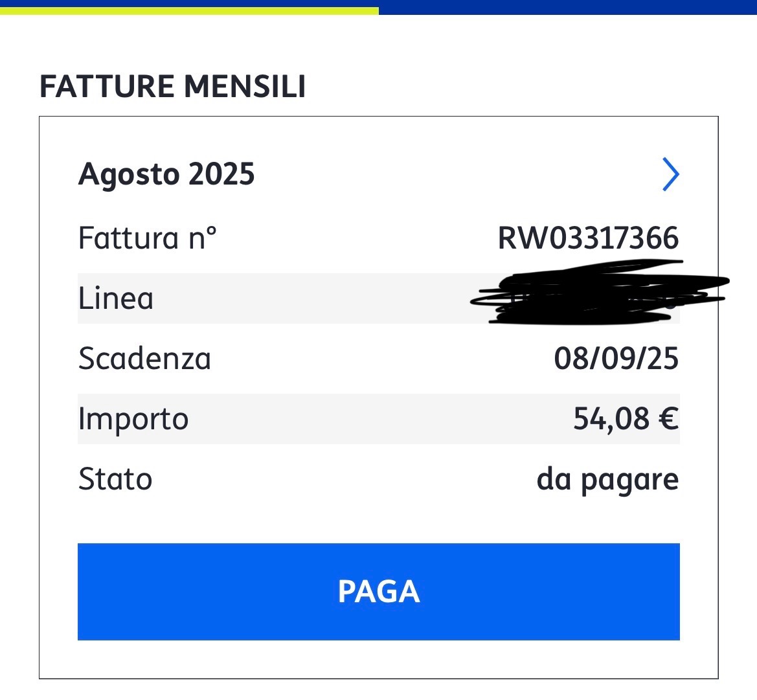The image size is (757, 700).
Task: Select the Scadenza label
Action: [144, 358]
